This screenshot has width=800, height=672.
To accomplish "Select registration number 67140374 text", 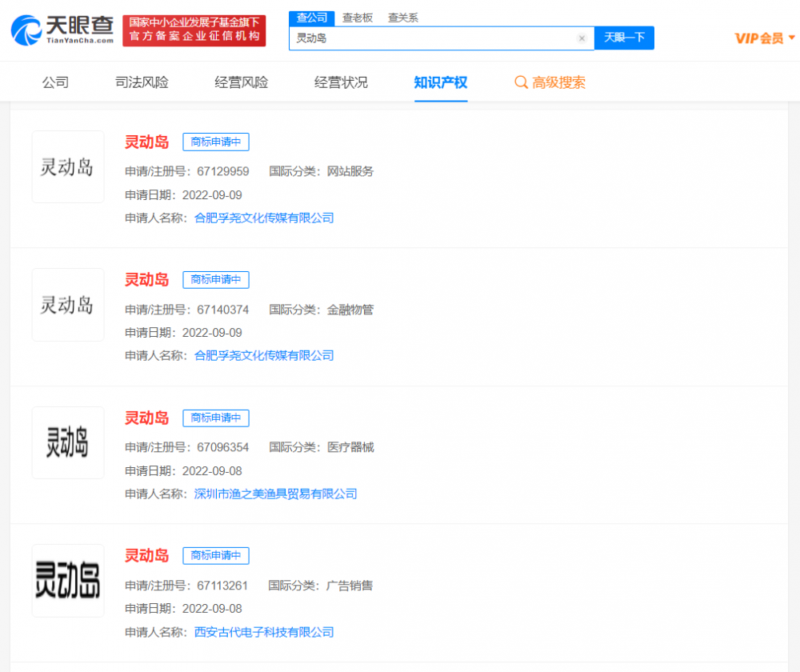I will click(223, 310).
